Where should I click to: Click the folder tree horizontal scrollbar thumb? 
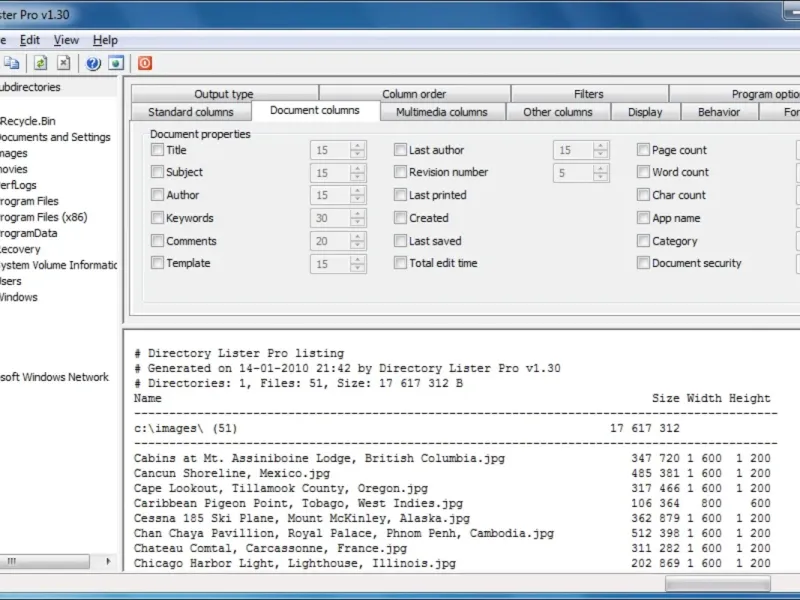(44, 561)
